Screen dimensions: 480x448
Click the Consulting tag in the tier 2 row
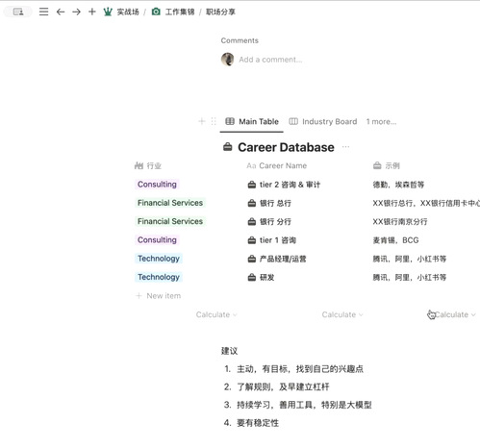tap(157, 185)
